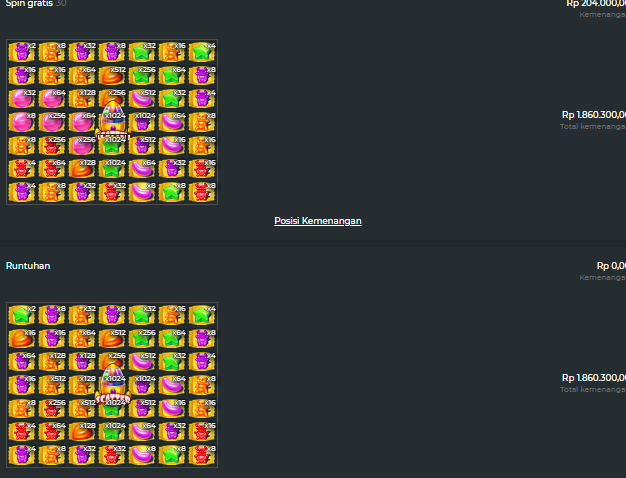Click the orange candy x16 in Runtuhan grid
This screenshot has width=626, height=478.
click(22, 338)
